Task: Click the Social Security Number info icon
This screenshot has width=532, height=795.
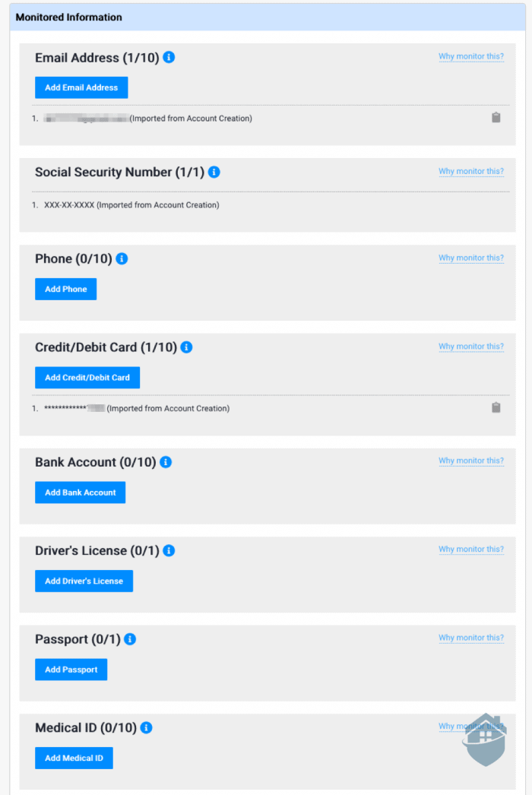Action: [214, 172]
